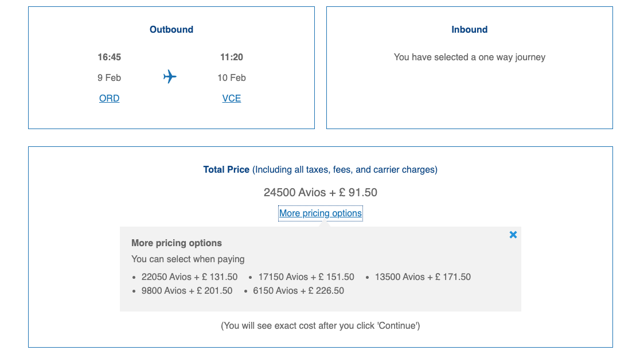Click the 9 Feb departure date
644x354 pixels.
click(x=109, y=77)
